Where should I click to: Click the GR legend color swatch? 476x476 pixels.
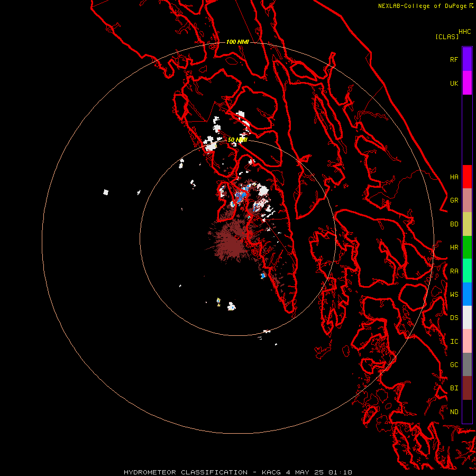(467, 200)
